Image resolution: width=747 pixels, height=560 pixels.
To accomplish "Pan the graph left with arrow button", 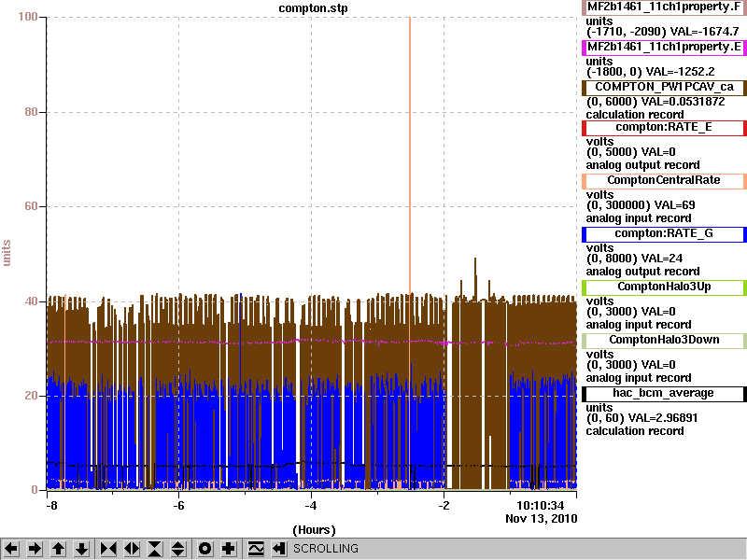I will pyautogui.click(x=11, y=549).
